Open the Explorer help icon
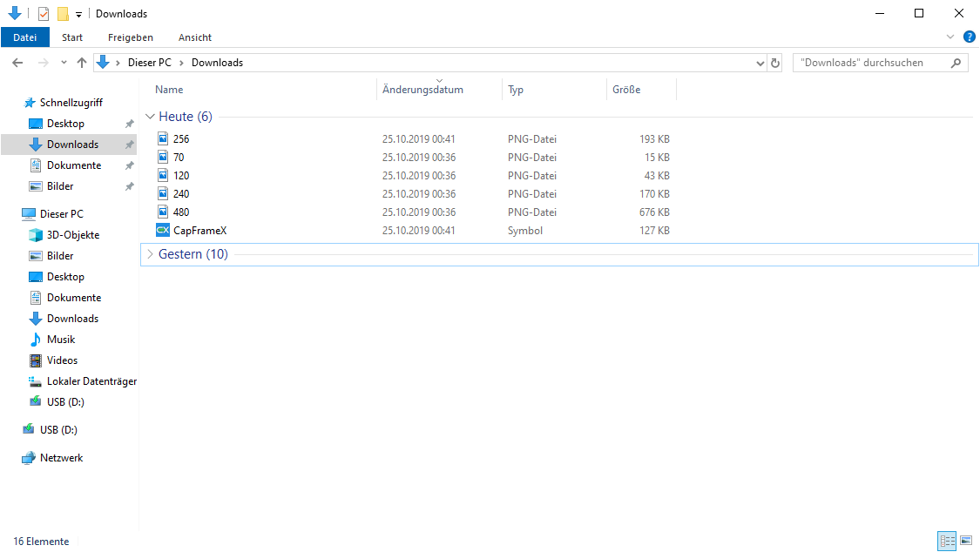The height and width of the screenshot is (552, 980). tap(969, 37)
